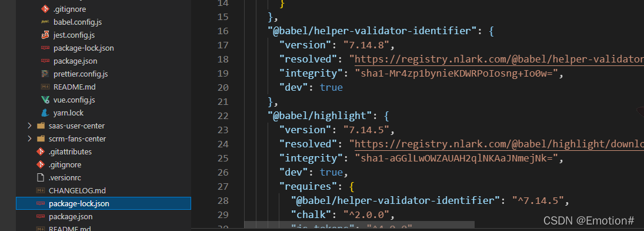The image size is (644, 231).
Task: Click line number 27 in the gutter
Action: (222, 187)
